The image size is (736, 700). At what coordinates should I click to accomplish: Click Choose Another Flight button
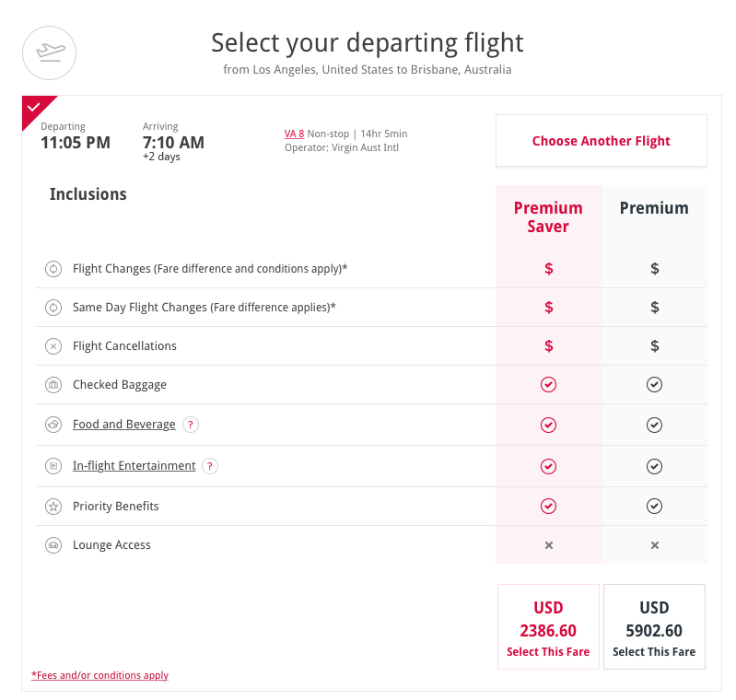pos(602,141)
